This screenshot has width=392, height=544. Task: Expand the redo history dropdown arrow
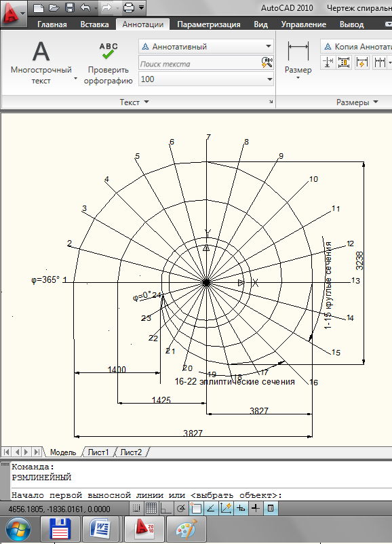tap(117, 7)
